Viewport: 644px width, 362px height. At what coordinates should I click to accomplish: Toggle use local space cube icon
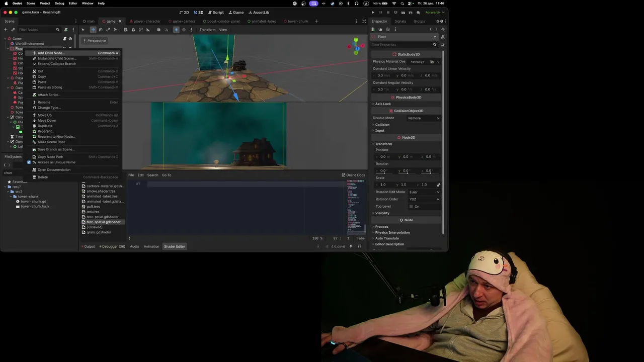[x=158, y=30]
